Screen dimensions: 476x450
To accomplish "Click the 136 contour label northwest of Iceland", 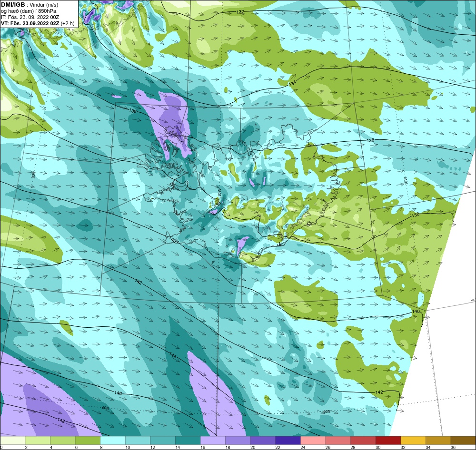I will [133, 111].
